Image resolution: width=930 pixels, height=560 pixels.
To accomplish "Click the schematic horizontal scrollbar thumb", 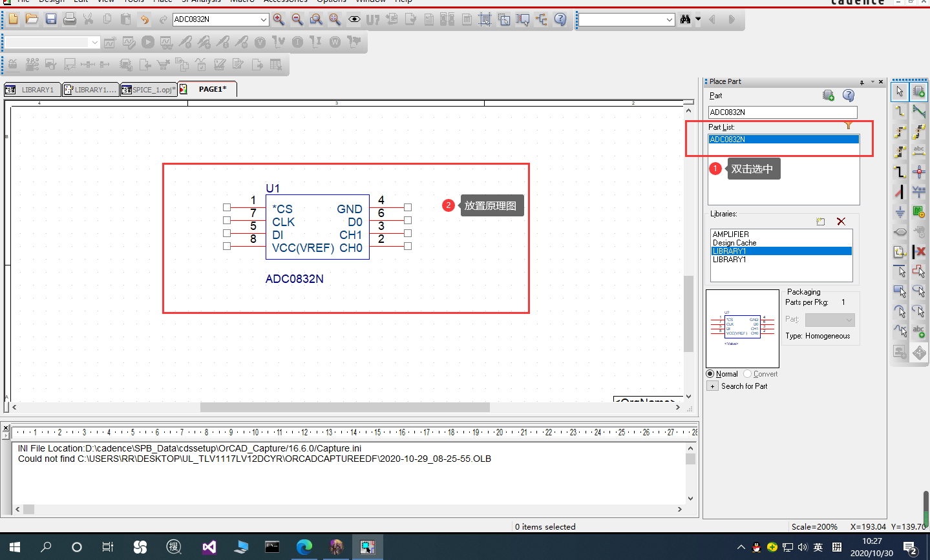I will (x=345, y=408).
